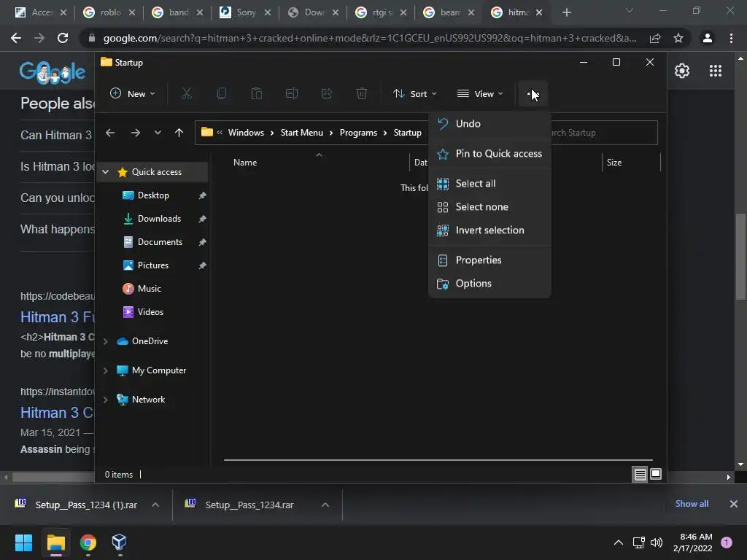
Task: Expand the My Computer tree node
Action: coord(106,370)
